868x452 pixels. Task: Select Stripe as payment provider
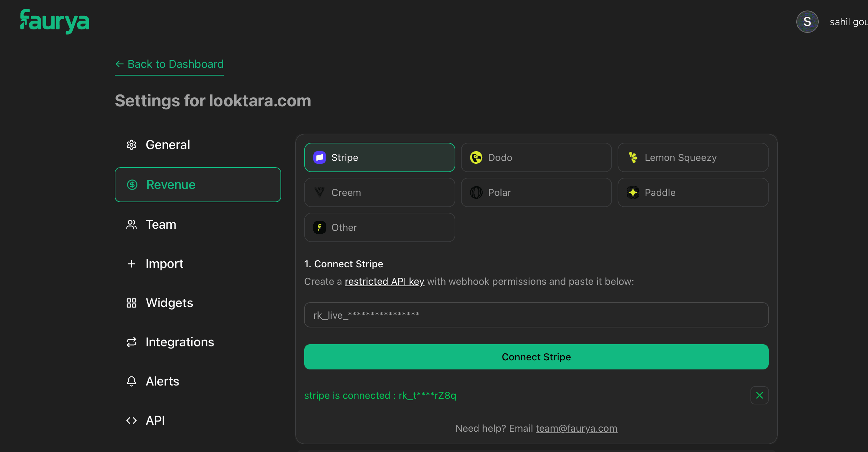[x=380, y=157]
